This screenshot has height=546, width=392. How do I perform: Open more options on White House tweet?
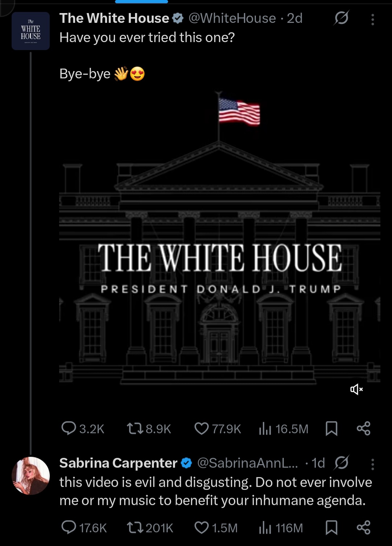[x=373, y=18]
